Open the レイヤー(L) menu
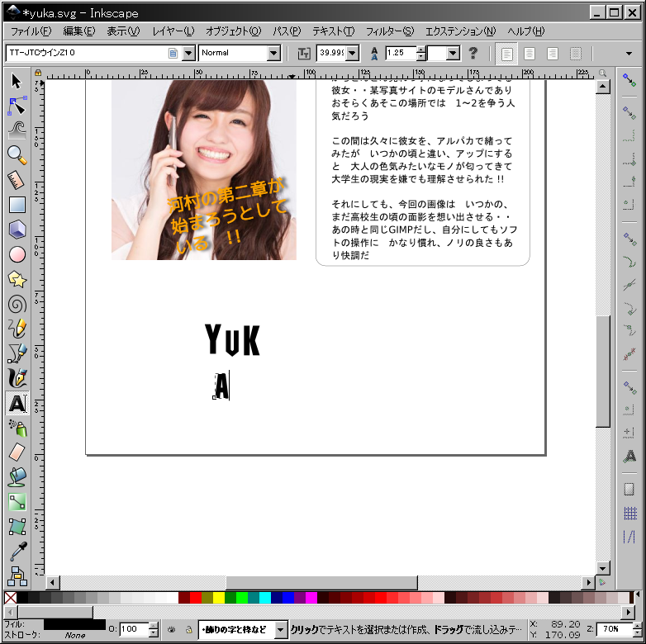This screenshot has width=646, height=644. 173,31
